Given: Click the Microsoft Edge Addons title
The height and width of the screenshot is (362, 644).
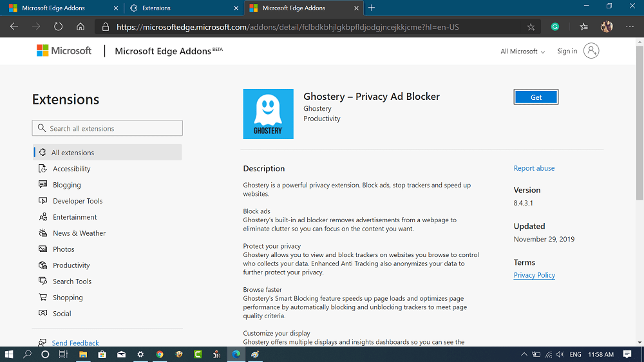Looking at the screenshot, I should [168, 51].
